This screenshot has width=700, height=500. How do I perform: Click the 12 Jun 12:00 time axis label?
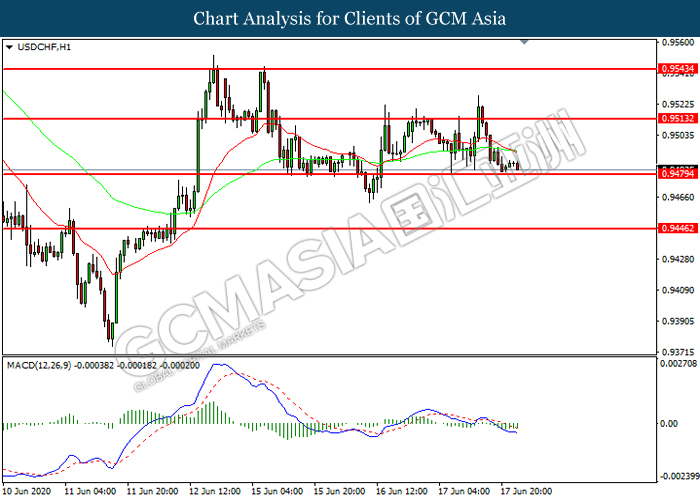(x=215, y=491)
